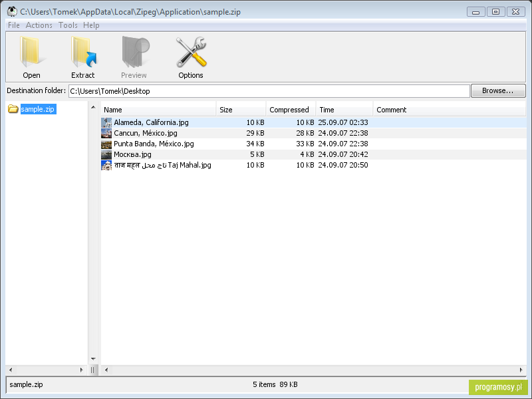
Task: Click the 33 KB compressed cell
Action: click(305, 144)
